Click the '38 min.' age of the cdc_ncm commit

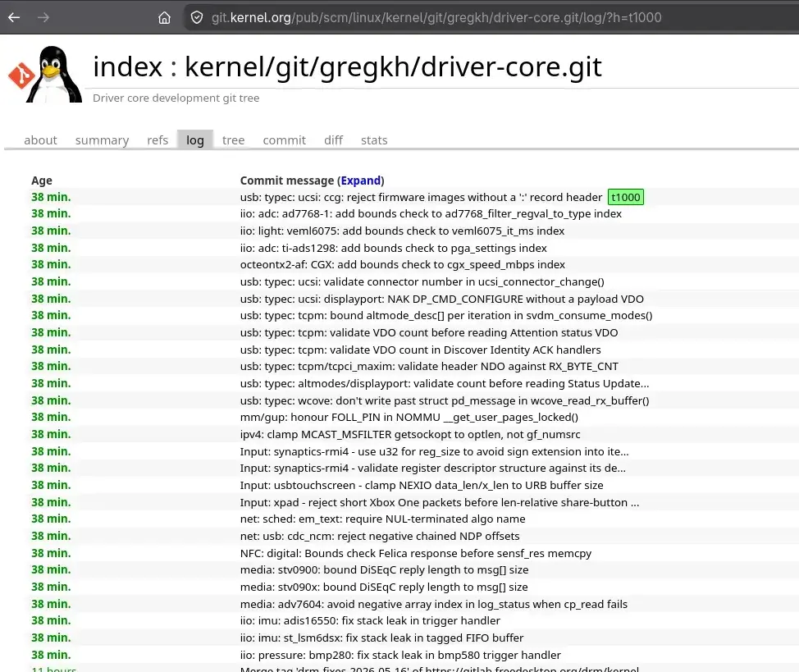pos(51,537)
